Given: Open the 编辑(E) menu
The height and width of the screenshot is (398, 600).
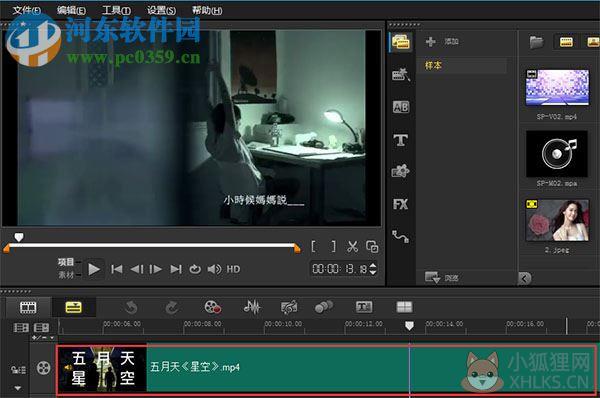Looking at the screenshot, I should [x=71, y=10].
